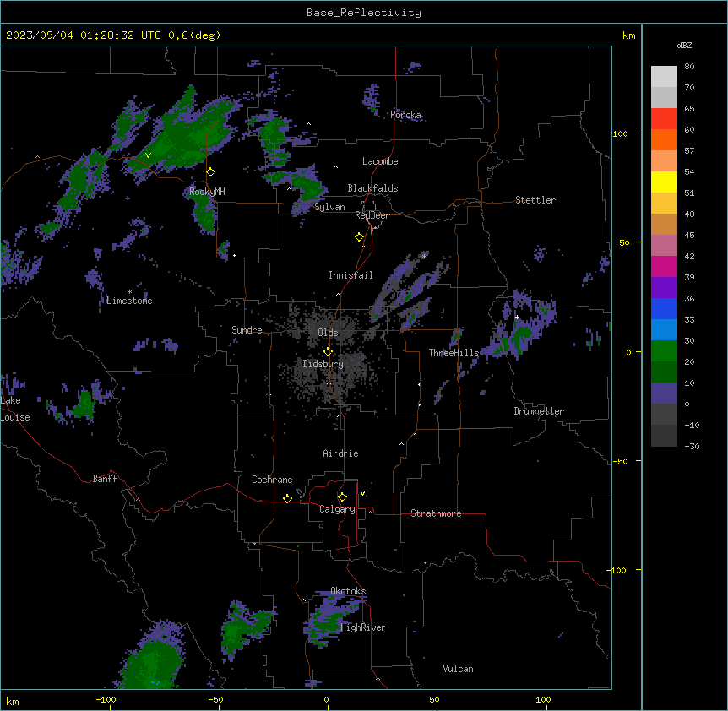
Task: Select the pink 42-45 dBZ legend swatch
Action: click(x=664, y=245)
